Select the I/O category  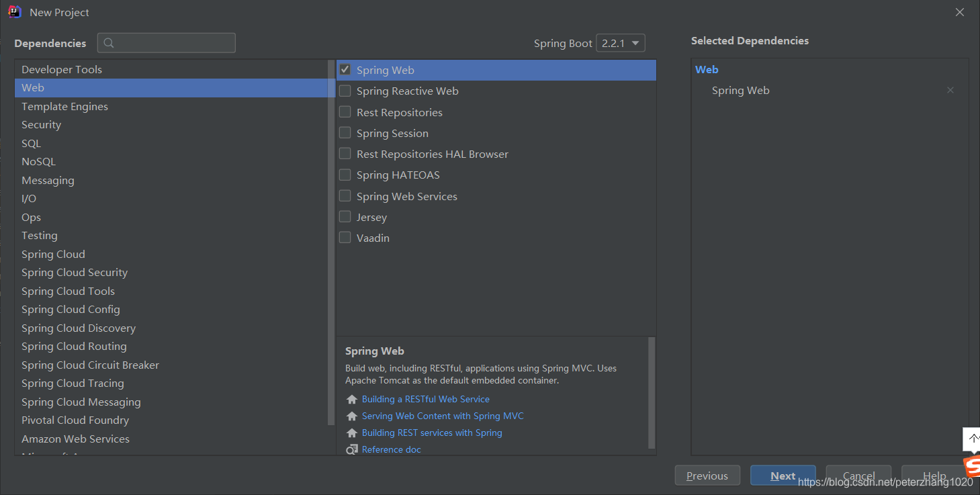point(171,199)
